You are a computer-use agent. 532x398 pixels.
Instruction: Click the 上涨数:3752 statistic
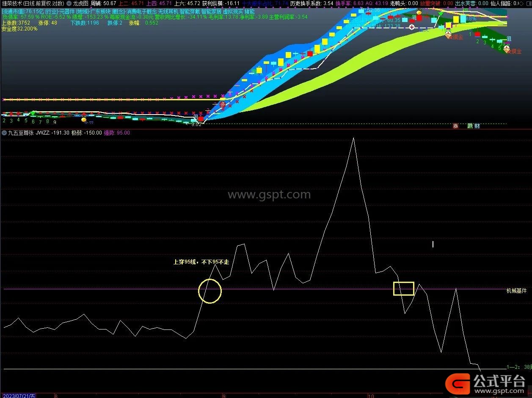click(x=16, y=23)
